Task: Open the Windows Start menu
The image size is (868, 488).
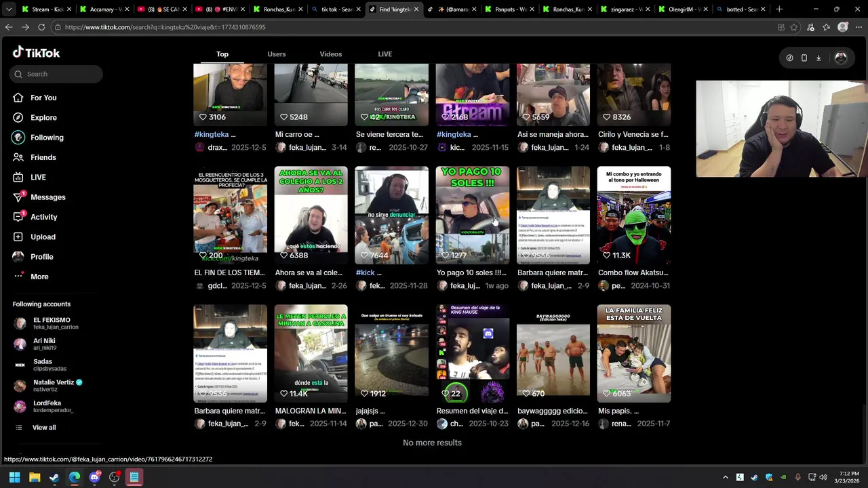Action: point(14,477)
